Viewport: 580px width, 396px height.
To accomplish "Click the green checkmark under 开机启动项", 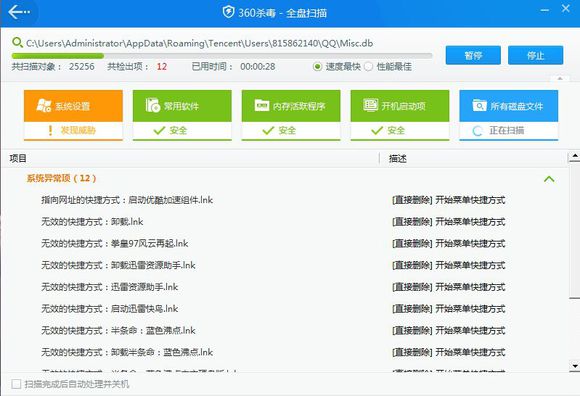I will [377, 130].
